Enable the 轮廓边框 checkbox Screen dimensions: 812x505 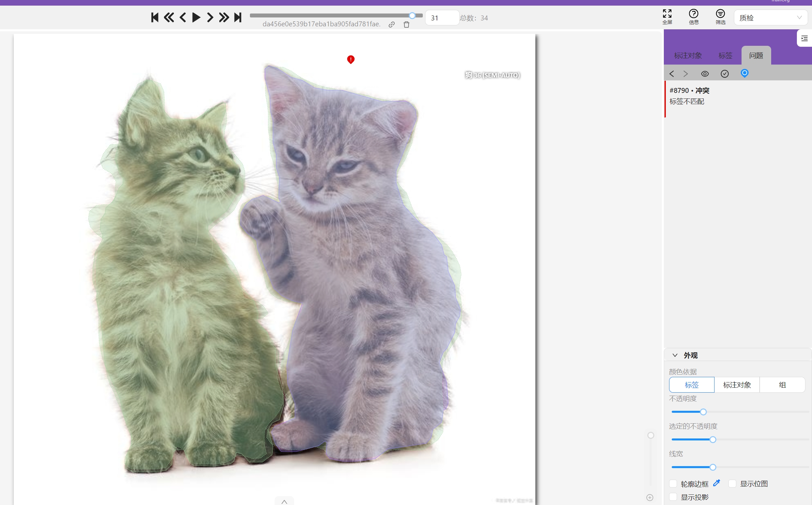pos(673,484)
